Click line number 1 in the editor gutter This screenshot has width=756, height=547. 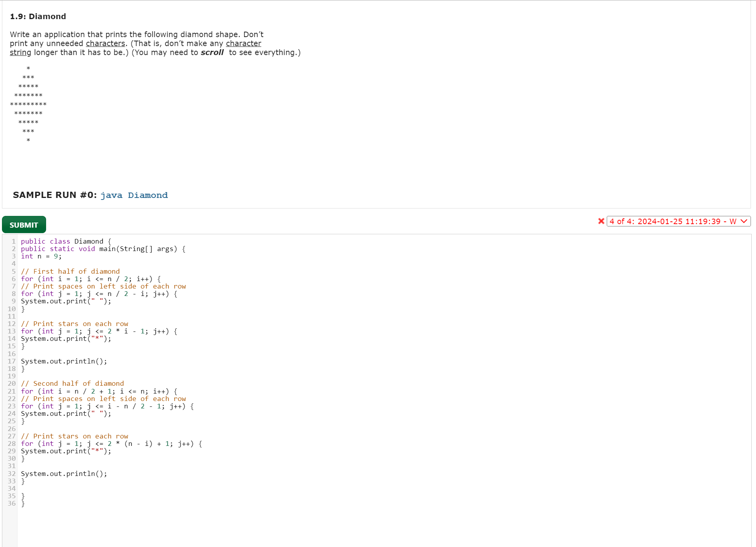(13, 241)
